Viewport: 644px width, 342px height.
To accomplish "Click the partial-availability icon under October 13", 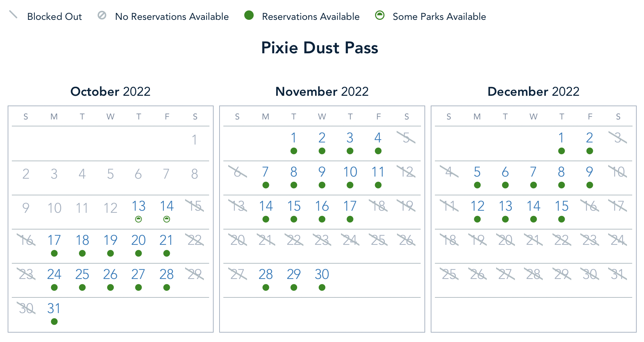I will 138,219.
